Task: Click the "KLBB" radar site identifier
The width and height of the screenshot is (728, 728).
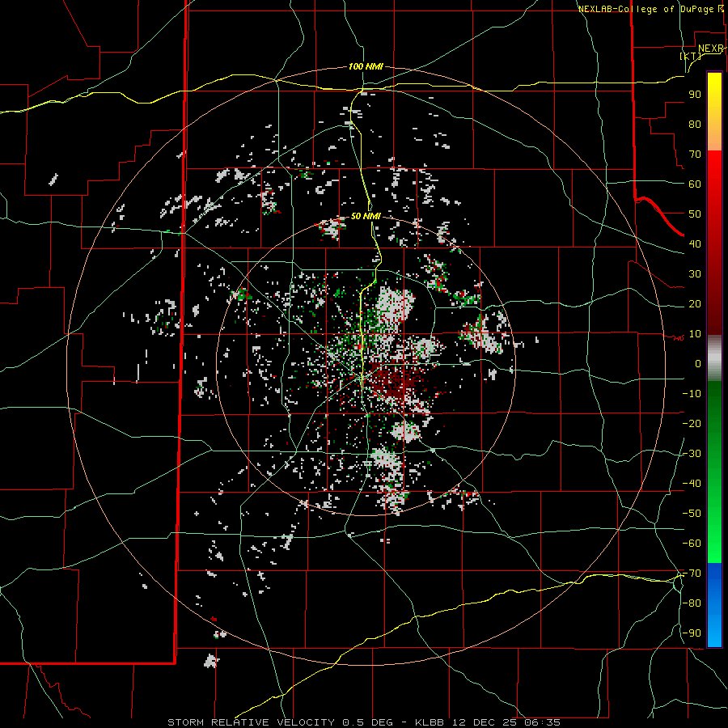Action: 430,722
